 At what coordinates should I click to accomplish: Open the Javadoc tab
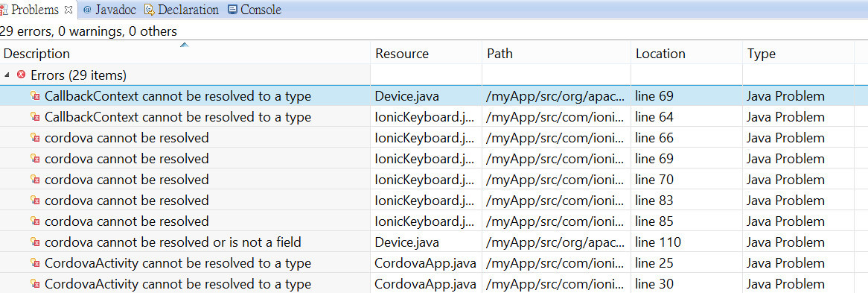(109, 10)
